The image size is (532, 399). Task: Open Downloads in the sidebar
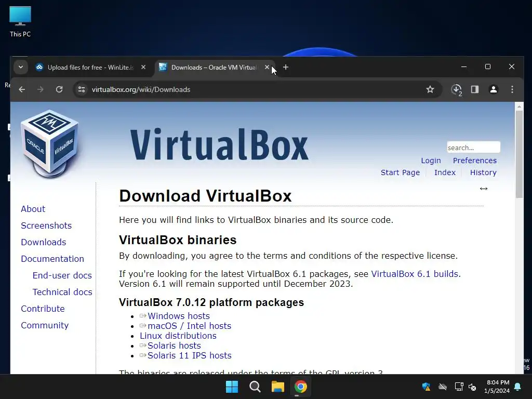click(44, 242)
